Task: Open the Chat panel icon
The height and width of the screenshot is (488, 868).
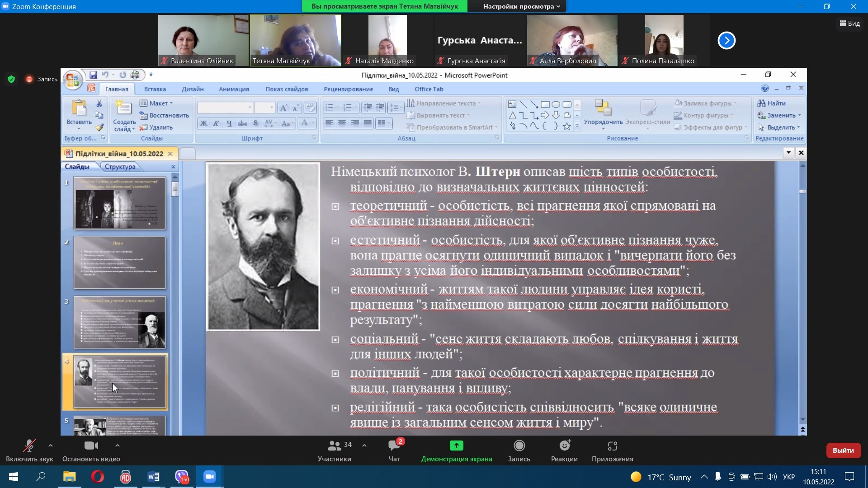Action: pos(394,446)
